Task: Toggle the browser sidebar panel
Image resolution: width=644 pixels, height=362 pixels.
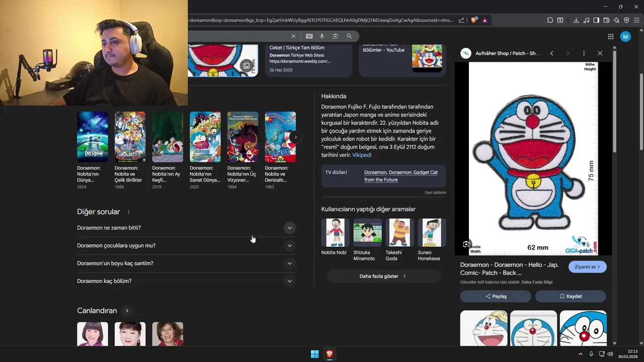Action: tap(596, 20)
